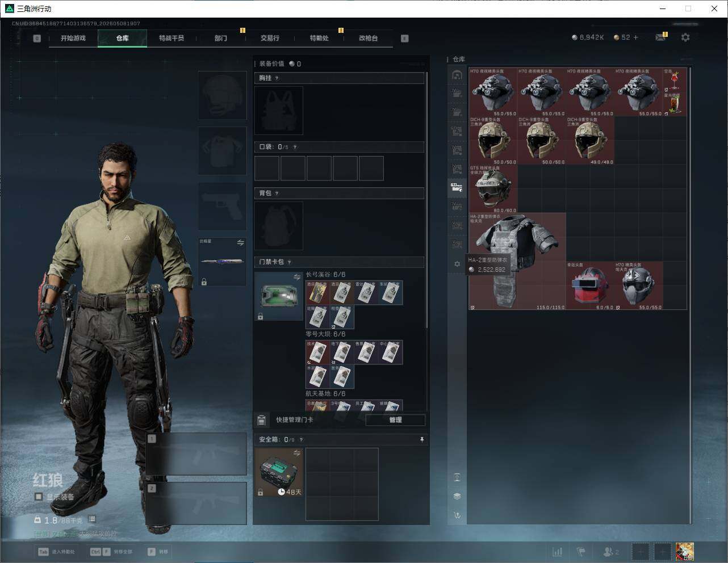This screenshot has width=728, height=563.
Task: Click the swap icon on the safe box
Action: 297,453
